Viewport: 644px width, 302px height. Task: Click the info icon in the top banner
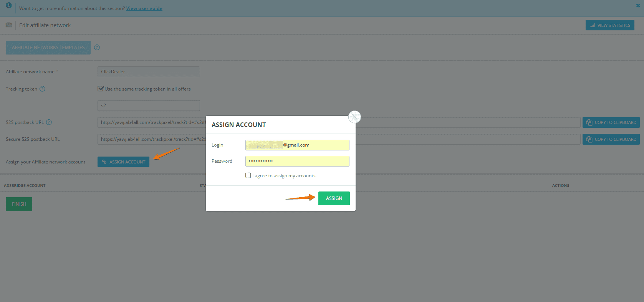tap(8, 5)
